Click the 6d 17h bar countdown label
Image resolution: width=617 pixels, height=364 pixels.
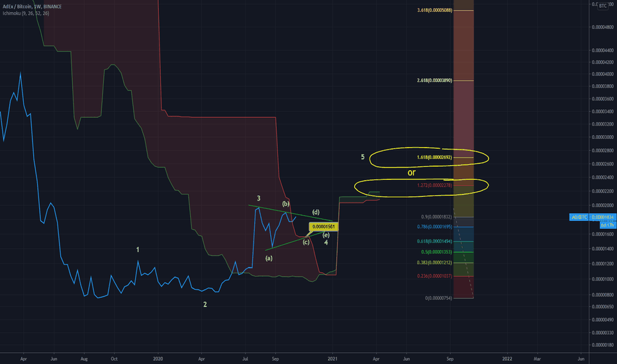pos(608,225)
